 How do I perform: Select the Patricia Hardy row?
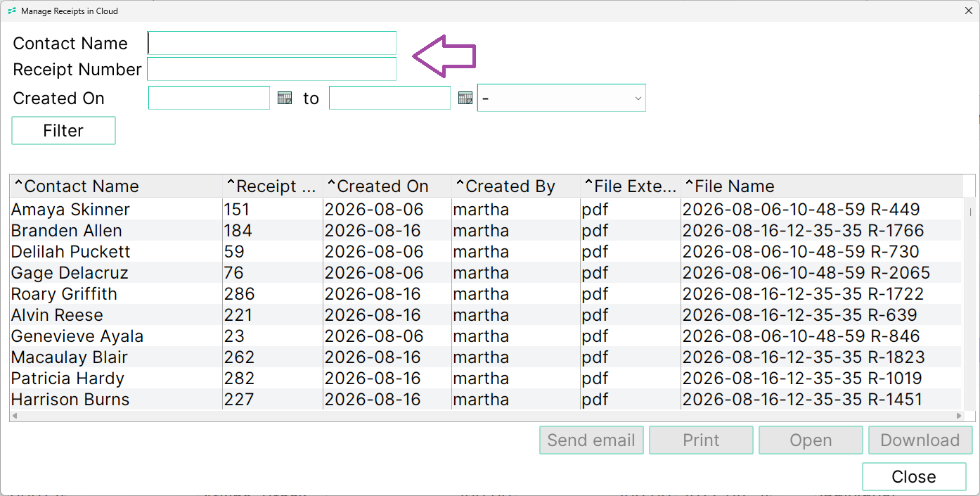(x=486, y=379)
